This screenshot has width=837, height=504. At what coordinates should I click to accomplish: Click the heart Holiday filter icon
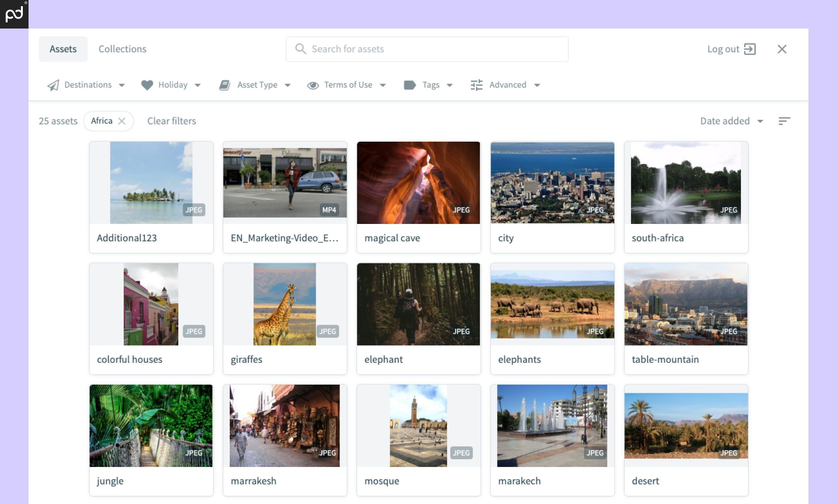147,85
